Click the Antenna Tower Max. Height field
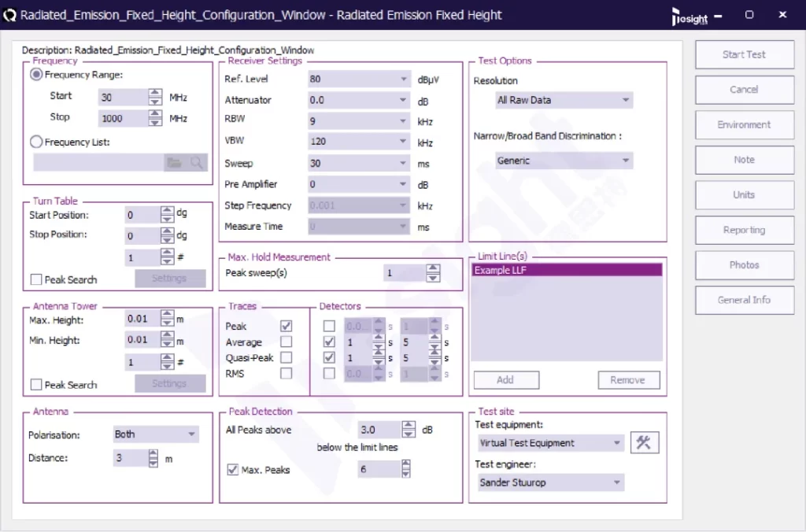 pyautogui.click(x=142, y=319)
